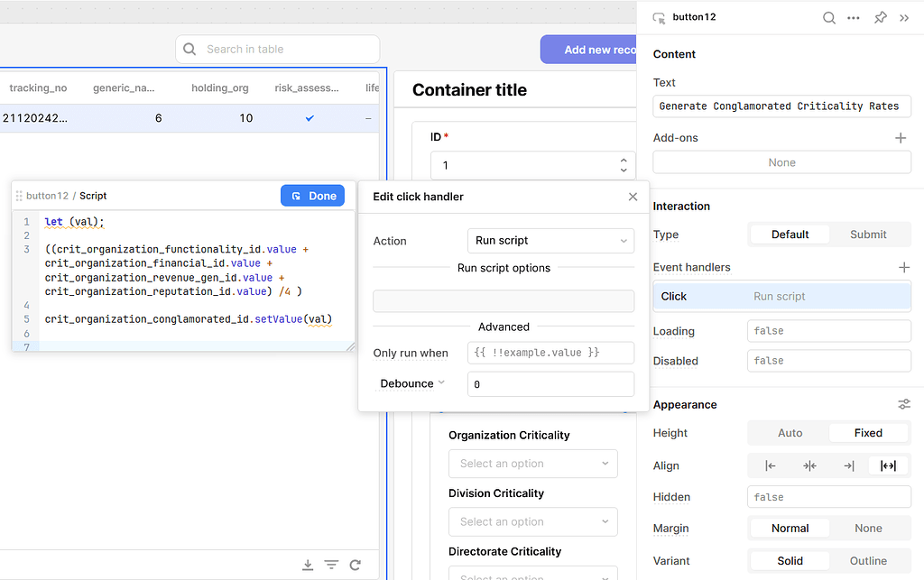Open Appearance advanced settings sliders icon
Screen dimensions: 924x580
pos(904,404)
